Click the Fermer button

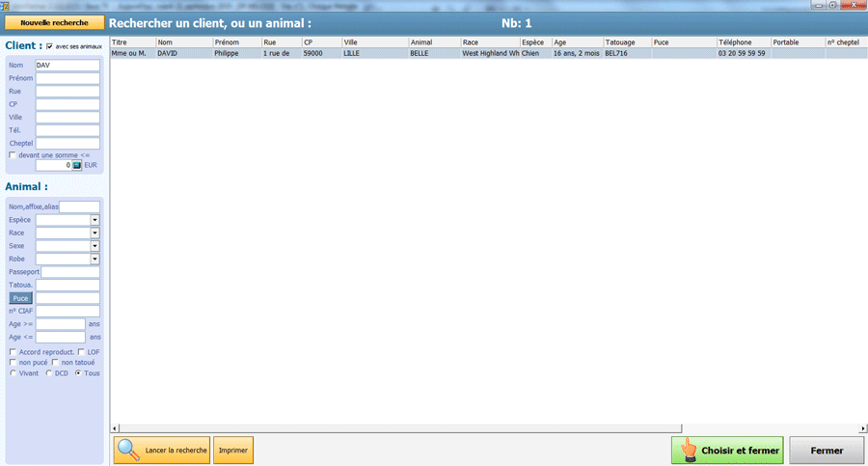tap(827, 450)
